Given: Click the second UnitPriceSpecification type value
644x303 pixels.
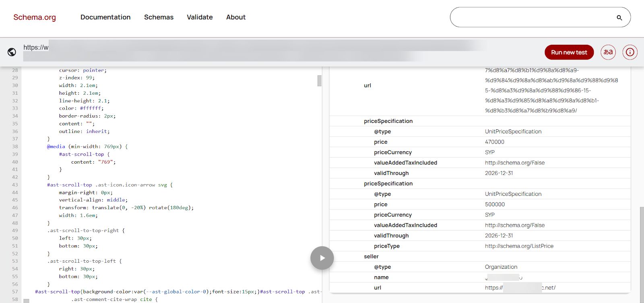Looking at the screenshot, I should coord(513,194).
